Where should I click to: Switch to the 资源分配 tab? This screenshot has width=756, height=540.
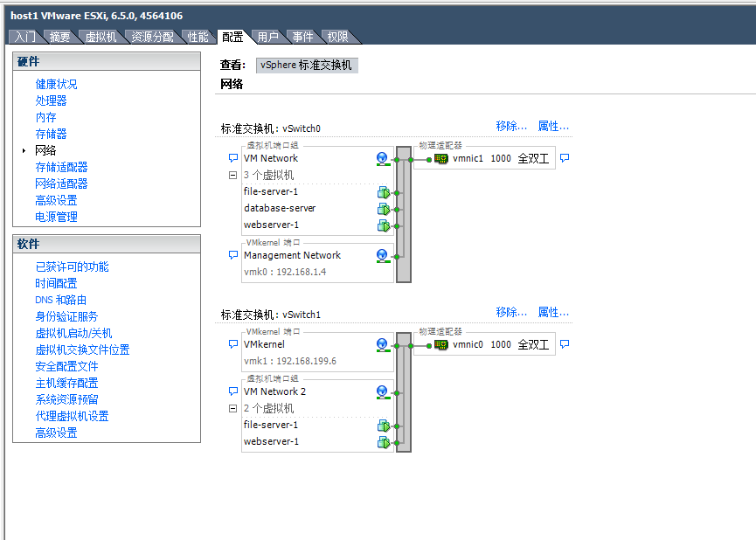click(x=152, y=37)
